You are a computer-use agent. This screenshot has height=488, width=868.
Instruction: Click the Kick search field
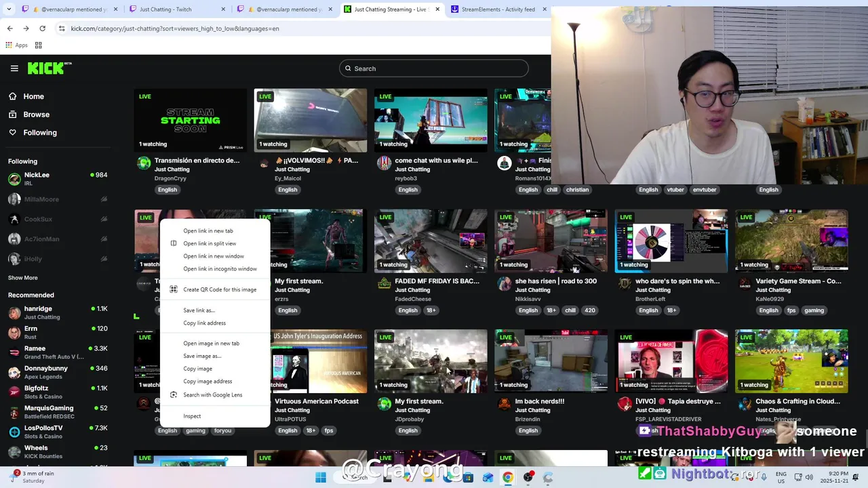pyautogui.click(x=433, y=68)
